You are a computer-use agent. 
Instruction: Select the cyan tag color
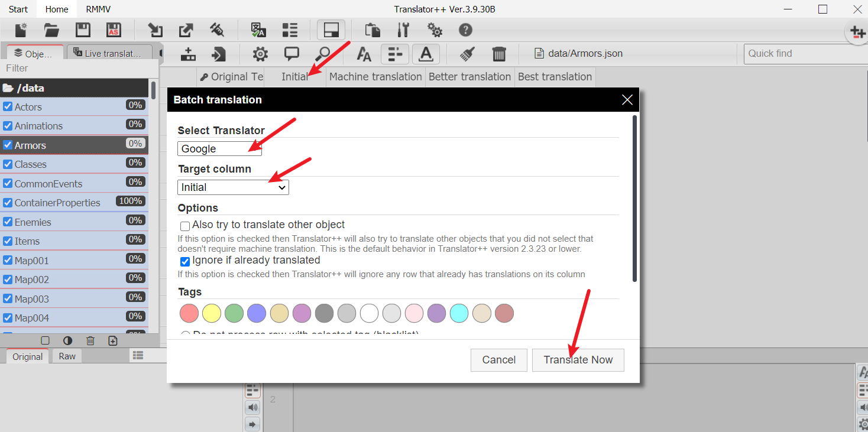[x=459, y=313]
